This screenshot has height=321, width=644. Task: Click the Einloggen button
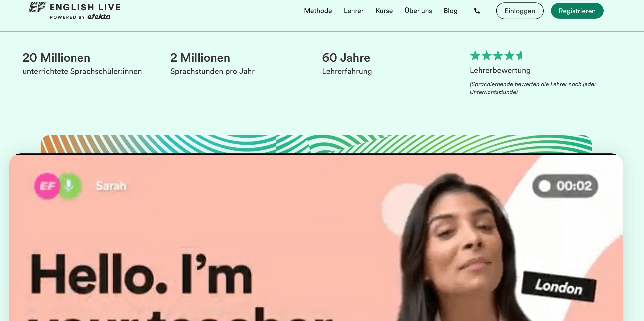point(520,11)
